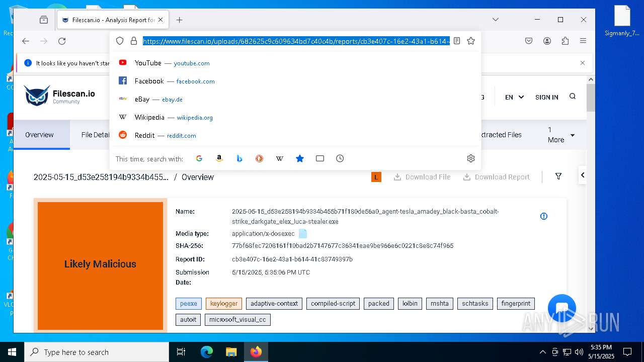644x362 pixels.
Task: Click the autoit tag
Action: [188, 320]
